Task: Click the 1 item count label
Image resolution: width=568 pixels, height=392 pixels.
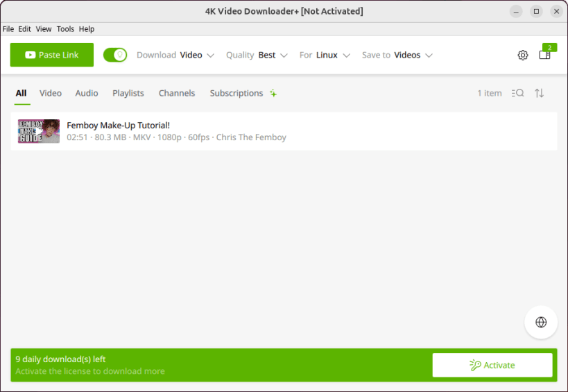Action: [x=490, y=93]
